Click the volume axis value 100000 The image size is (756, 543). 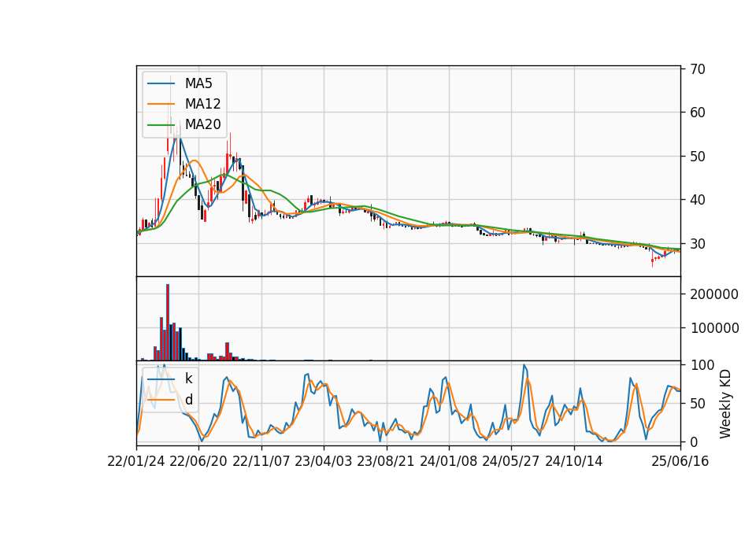[714, 328]
